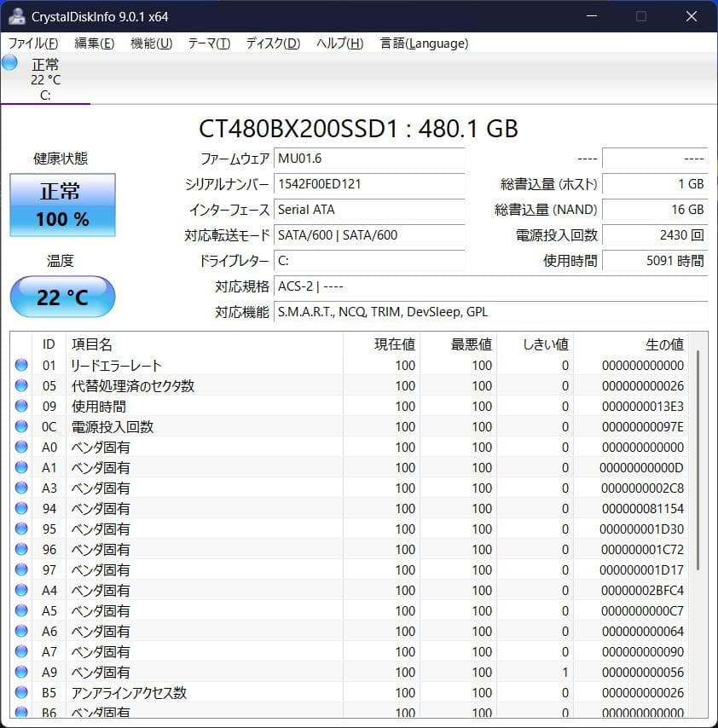Click the status orb for ID A6 row
This screenshot has height=728, width=718.
21,631
